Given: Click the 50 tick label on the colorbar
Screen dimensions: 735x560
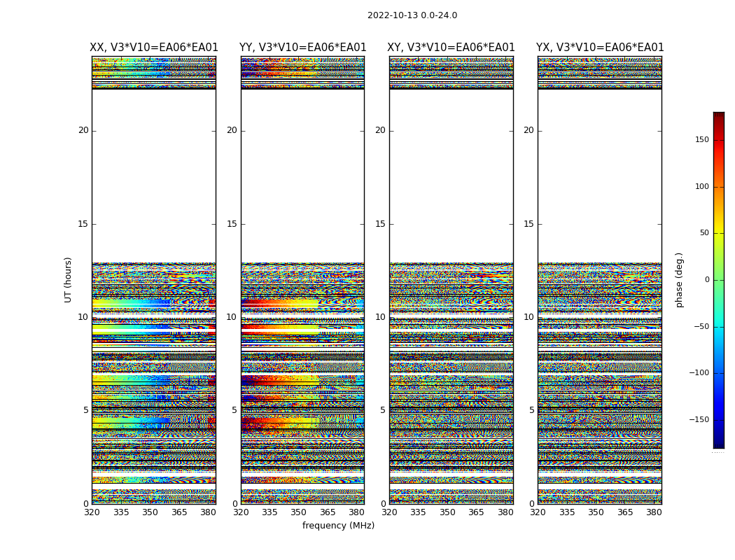Looking at the screenshot, I should pyautogui.click(x=704, y=233).
